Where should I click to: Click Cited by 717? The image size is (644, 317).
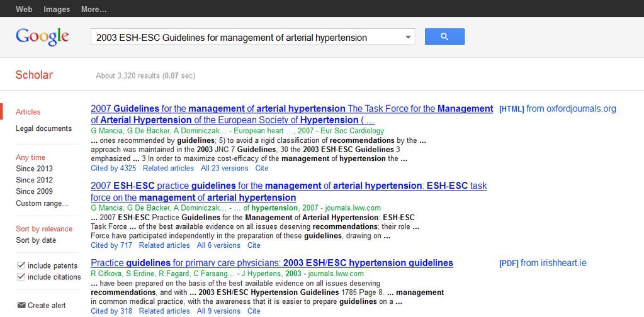[x=111, y=245]
